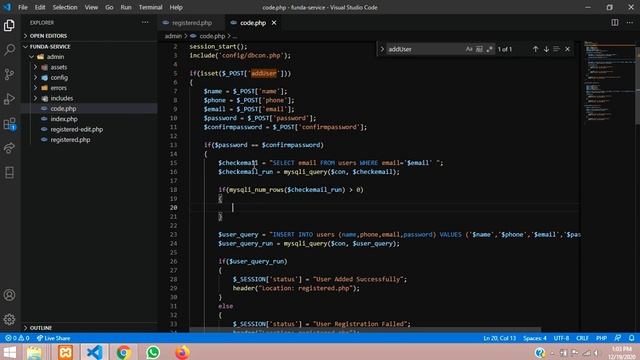Open the Manage gear icon
640x360 pixels.
pyautogui.click(x=9, y=319)
